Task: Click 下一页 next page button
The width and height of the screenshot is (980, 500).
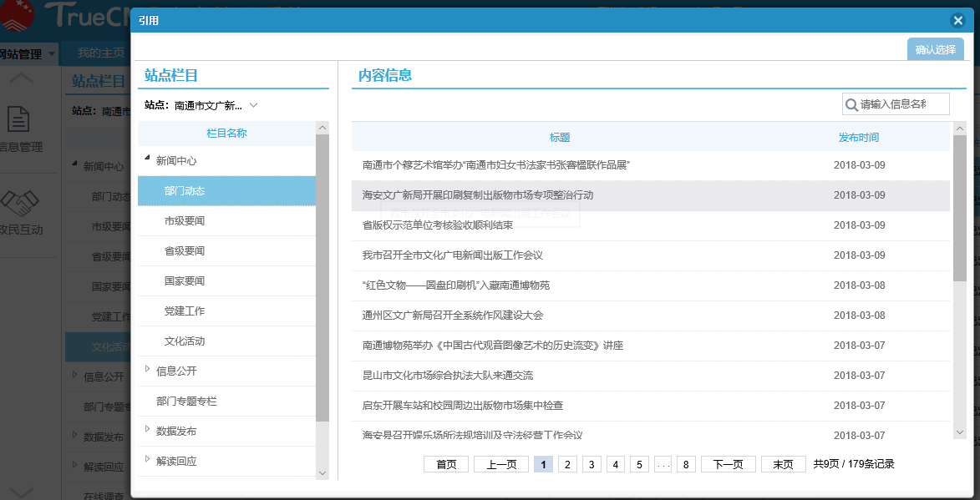Action: pos(729,464)
